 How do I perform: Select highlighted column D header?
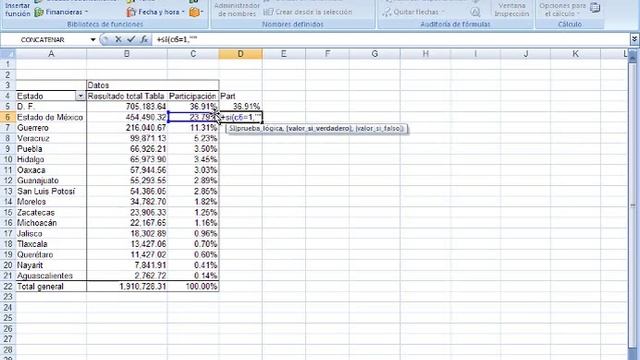pyautogui.click(x=240, y=54)
